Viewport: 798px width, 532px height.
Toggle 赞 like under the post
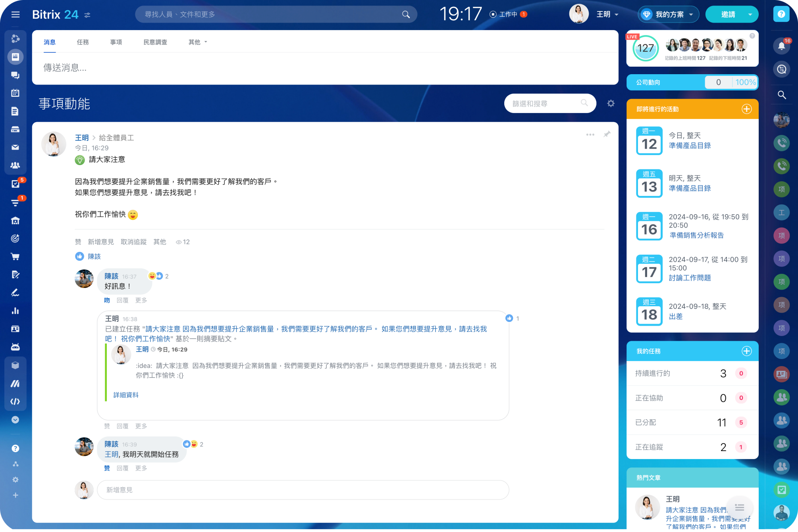[x=78, y=242]
